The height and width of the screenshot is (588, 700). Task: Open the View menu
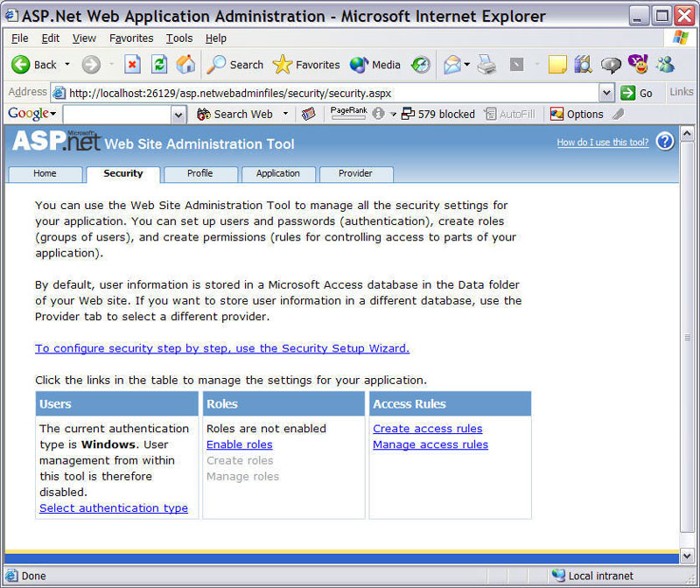point(84,38)
